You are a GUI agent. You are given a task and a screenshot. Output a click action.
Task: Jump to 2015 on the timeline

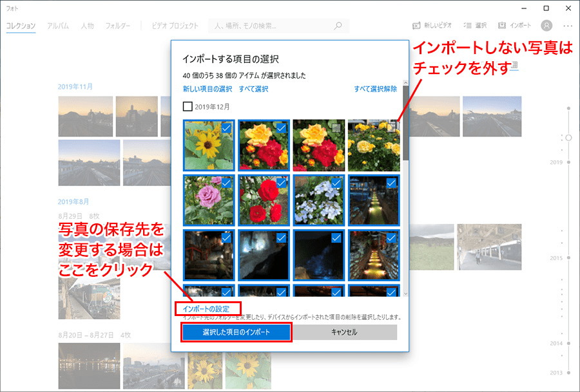[x=556, y=258]
